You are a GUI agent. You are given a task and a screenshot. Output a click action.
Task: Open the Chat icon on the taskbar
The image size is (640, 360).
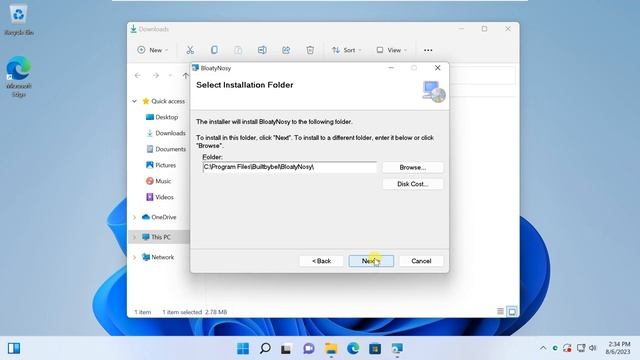tap(309, 348)
